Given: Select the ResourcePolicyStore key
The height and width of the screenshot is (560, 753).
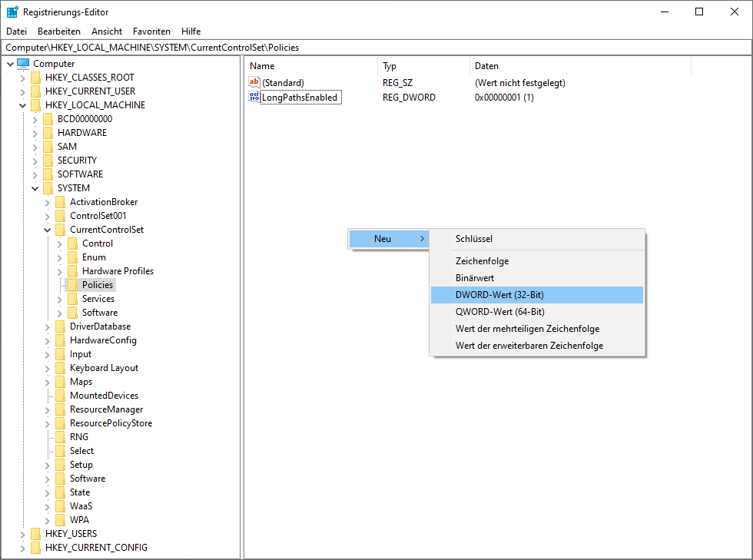Looking at the screenshot, I should click(x=111, y=423).
